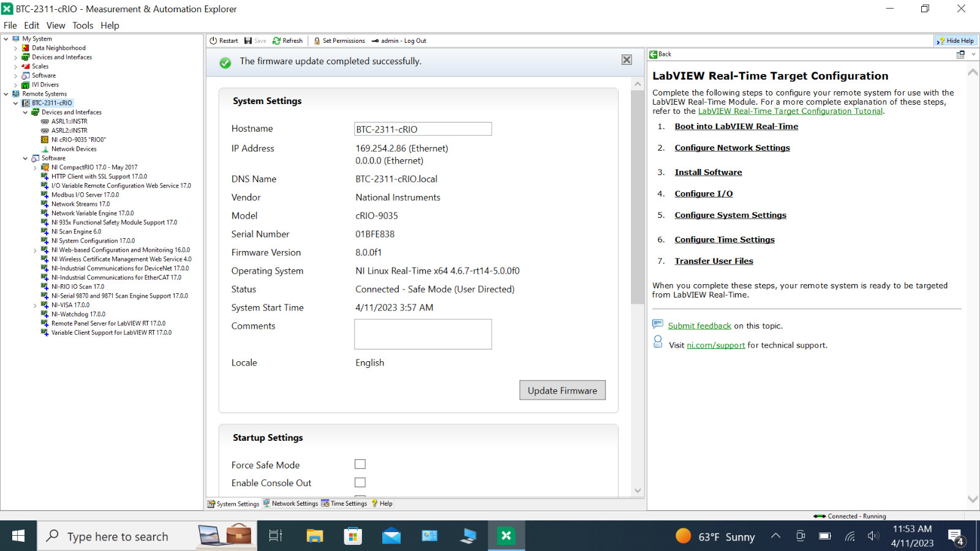Dismiss the firmware update success message
Image resolution: width=980 pixels, height=551 pixels.
pos(627,59)
